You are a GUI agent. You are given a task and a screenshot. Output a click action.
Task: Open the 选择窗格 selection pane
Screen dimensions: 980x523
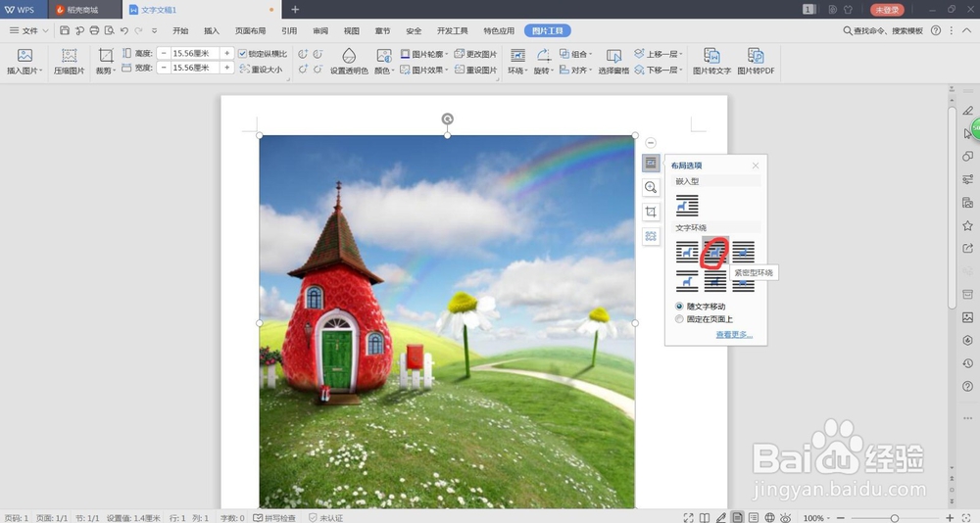(613, 62)
